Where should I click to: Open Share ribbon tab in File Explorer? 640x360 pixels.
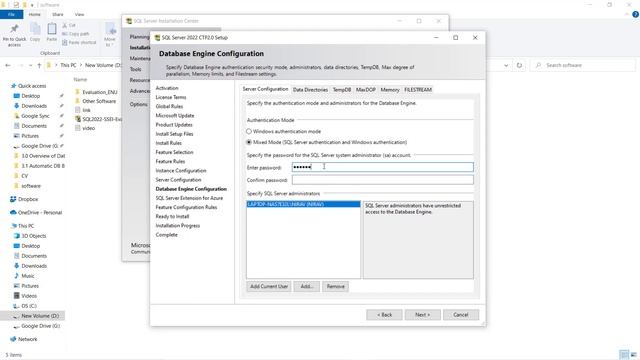tap(58, 14)
